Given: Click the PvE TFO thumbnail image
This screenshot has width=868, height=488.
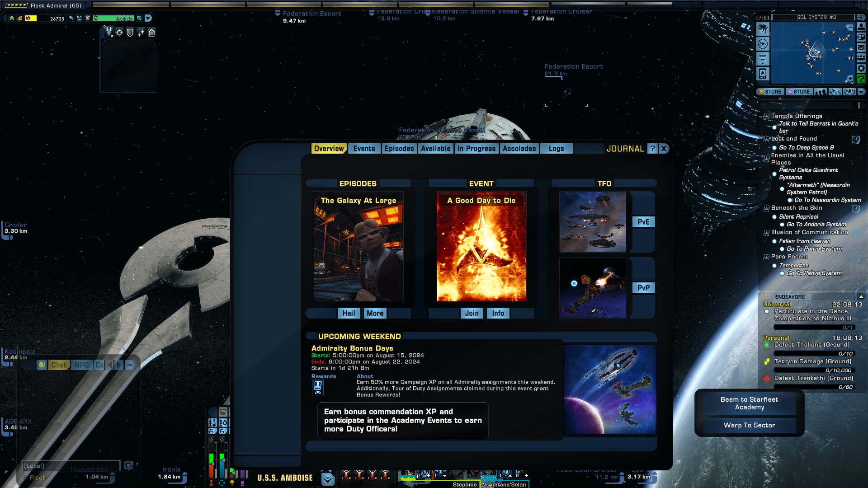Looking at the screenshot, I should [593, 222].
